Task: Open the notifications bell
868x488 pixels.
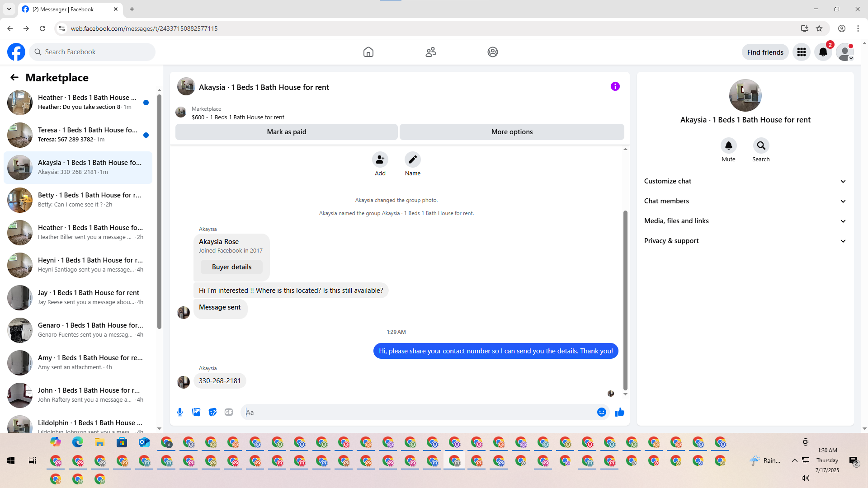Action: [823, 52]
